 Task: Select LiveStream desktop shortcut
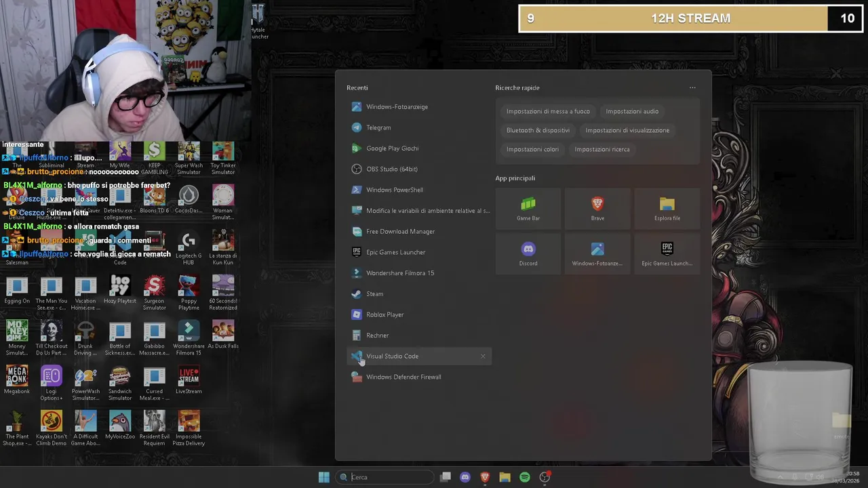(189, 380)
